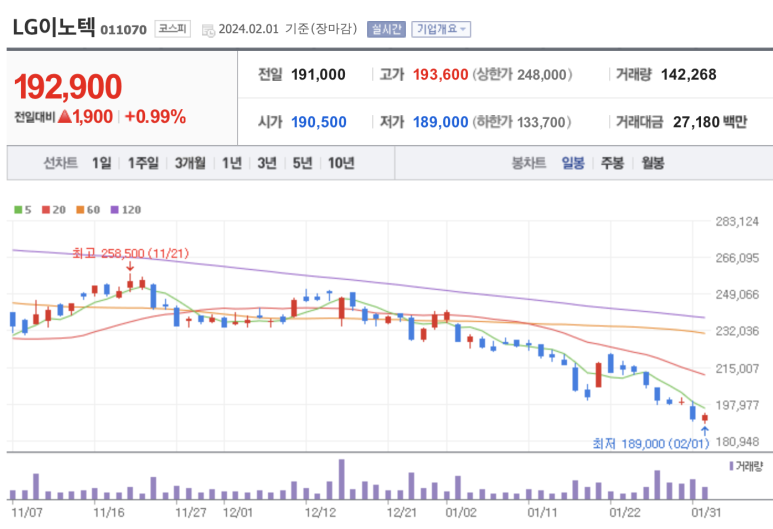Click the stock code 011070
Viewport: 773px width, 529px height.
(x=123, y=30)
